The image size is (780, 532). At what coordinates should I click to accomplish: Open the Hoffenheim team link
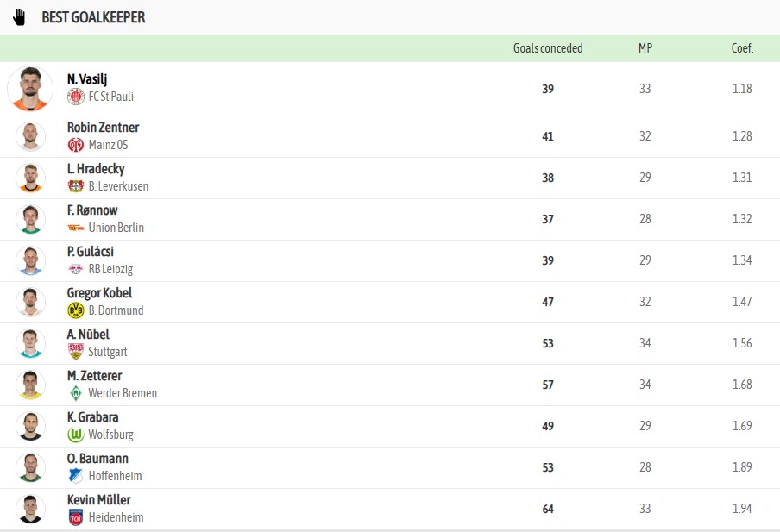115,476
